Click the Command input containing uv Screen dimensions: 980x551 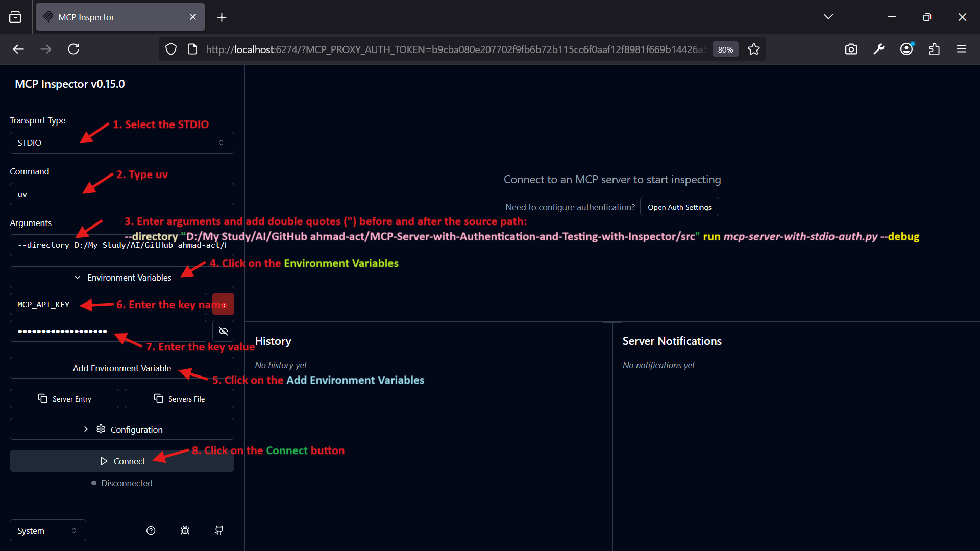[x=122, y=194]
